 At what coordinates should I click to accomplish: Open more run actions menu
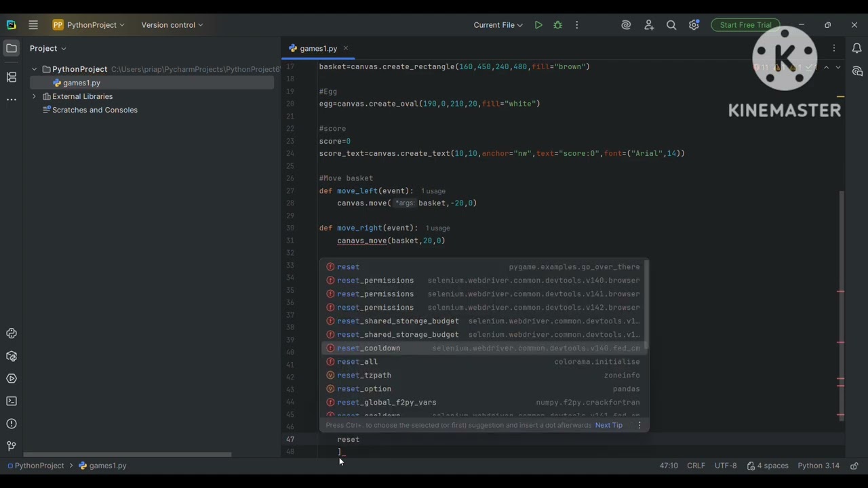577,25
